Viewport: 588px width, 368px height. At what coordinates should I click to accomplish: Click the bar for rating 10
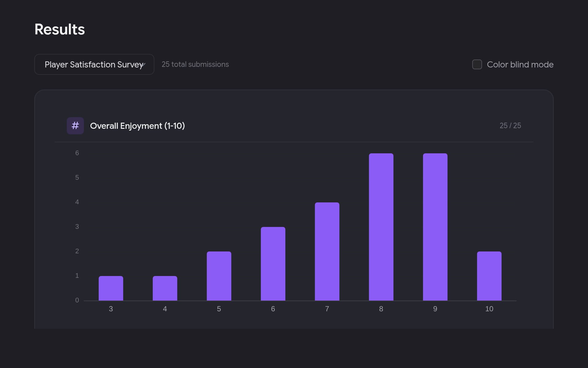click(489, 276)
